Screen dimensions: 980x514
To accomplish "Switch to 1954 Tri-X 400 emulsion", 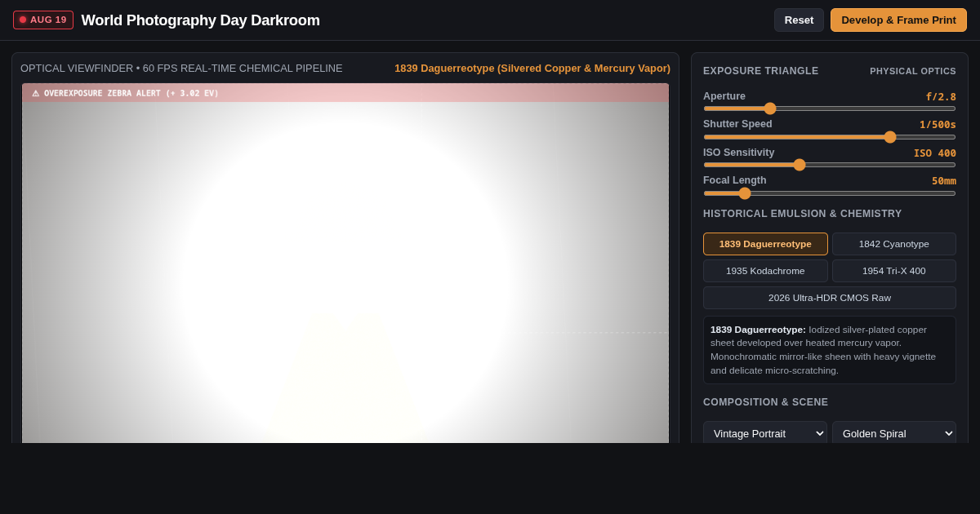I will pyautogui.click(x=894, y=271).
